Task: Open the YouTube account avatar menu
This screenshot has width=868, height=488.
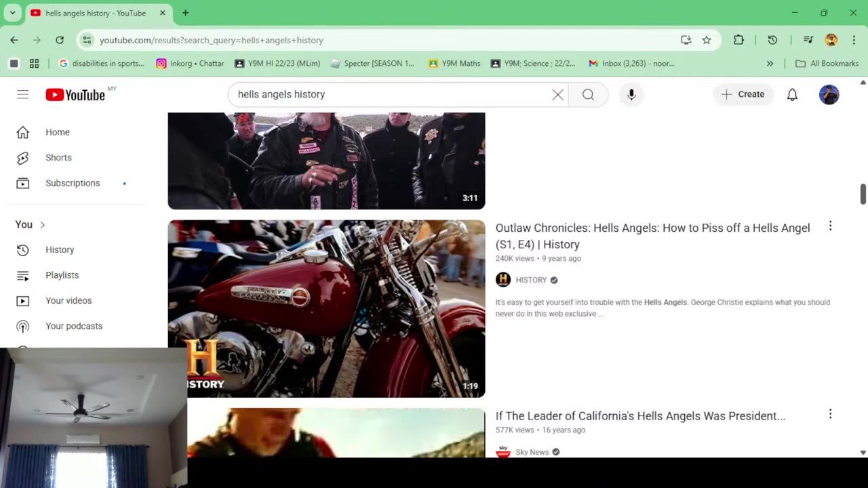Action: (829, 94)
